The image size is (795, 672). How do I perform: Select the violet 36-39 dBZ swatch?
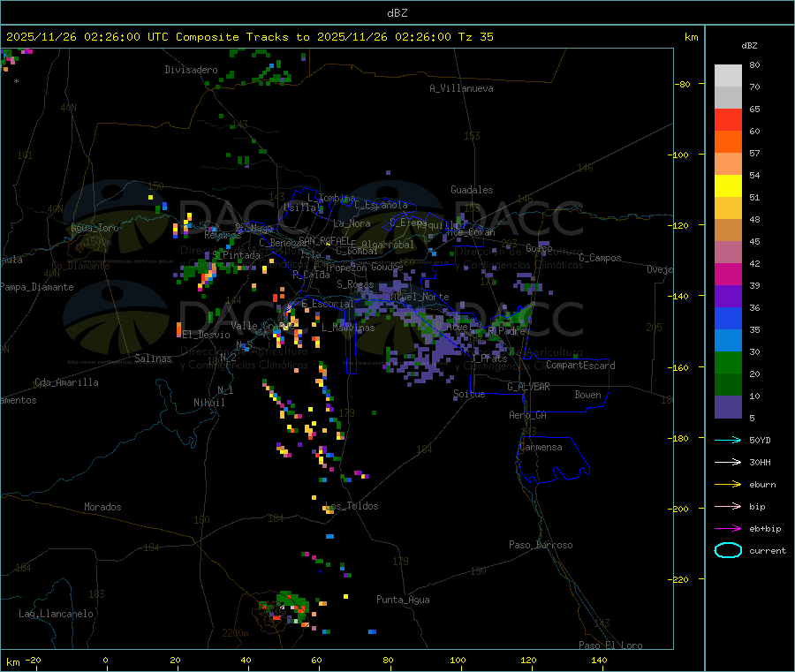[x=728, y=297]
